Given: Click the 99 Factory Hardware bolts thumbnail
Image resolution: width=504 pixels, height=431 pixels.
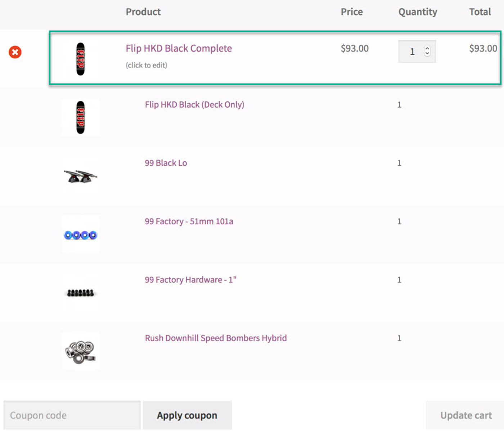Looking at the screenshot, I should tap(80, 293).
